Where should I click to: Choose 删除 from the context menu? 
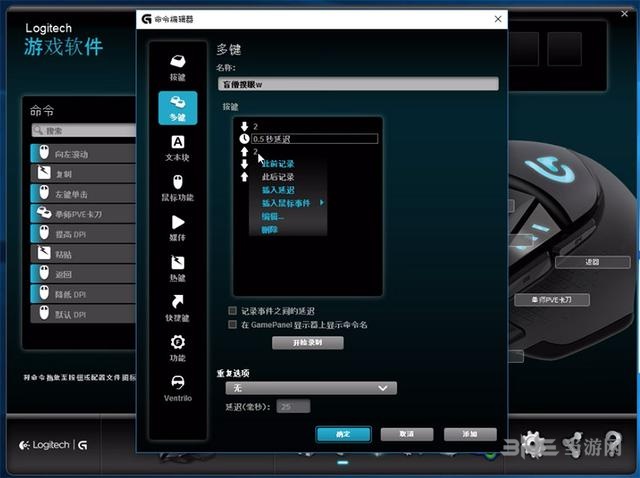pyautogui.click(x=269, y=229)
